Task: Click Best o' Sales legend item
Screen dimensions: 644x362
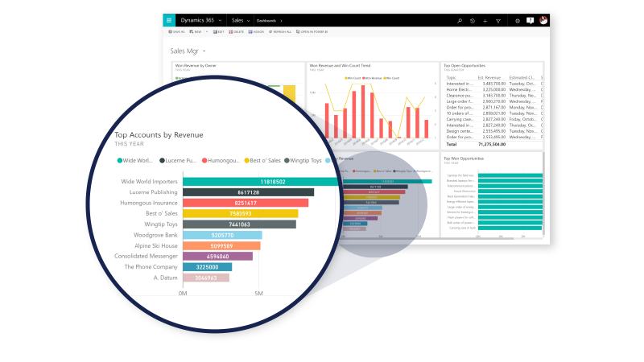Action: pyautogui.click(x=262, y=160)
